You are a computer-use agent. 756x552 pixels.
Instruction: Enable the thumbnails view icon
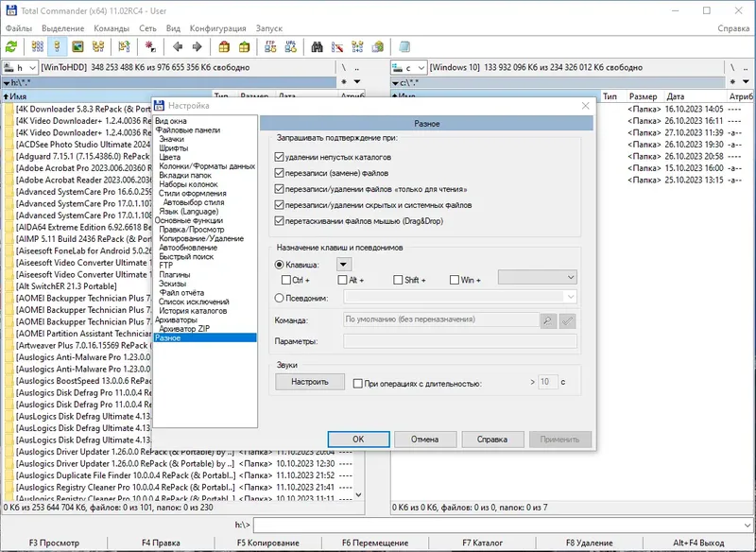[77, 46]
